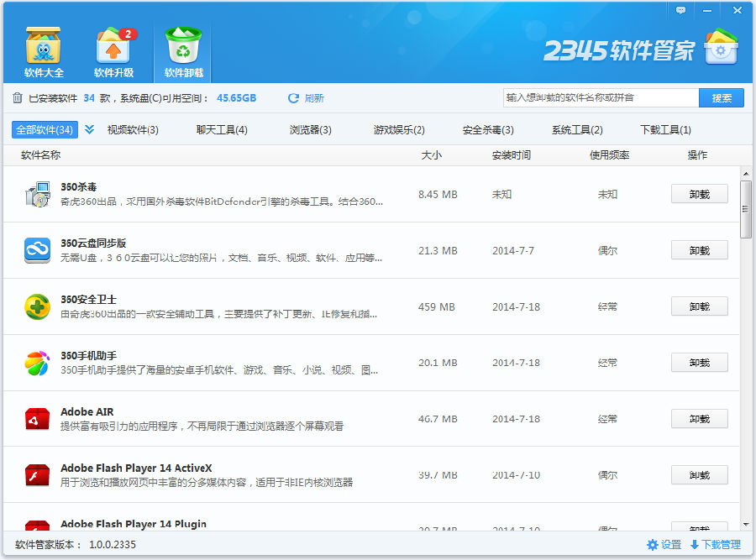Click the 45.65GB free space value
The width and height of the screenshot is (756, 560).
pyautogui.click(x=237, y=98)
